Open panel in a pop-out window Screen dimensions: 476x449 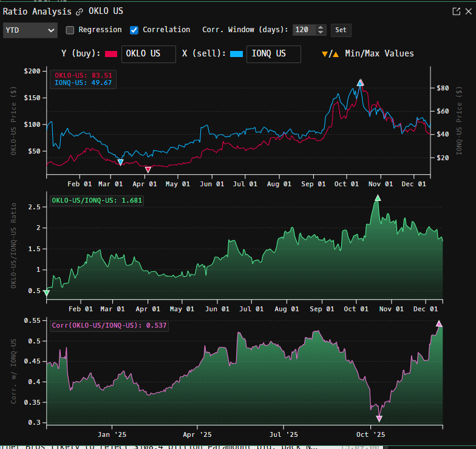(457, 12)
